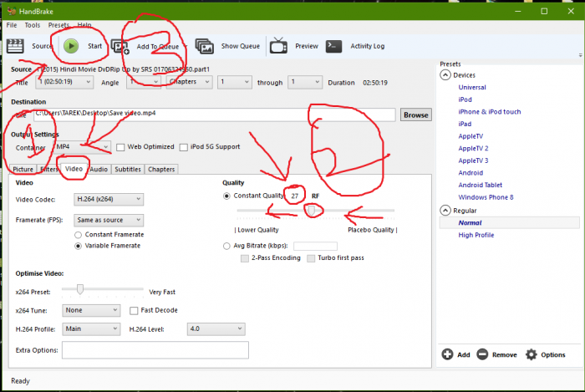Image resolution: width=585 pixels, height=392 pixels.
Task: Click the Add To Queue icon
Action: pyautogui.click(x=120, y=47)
